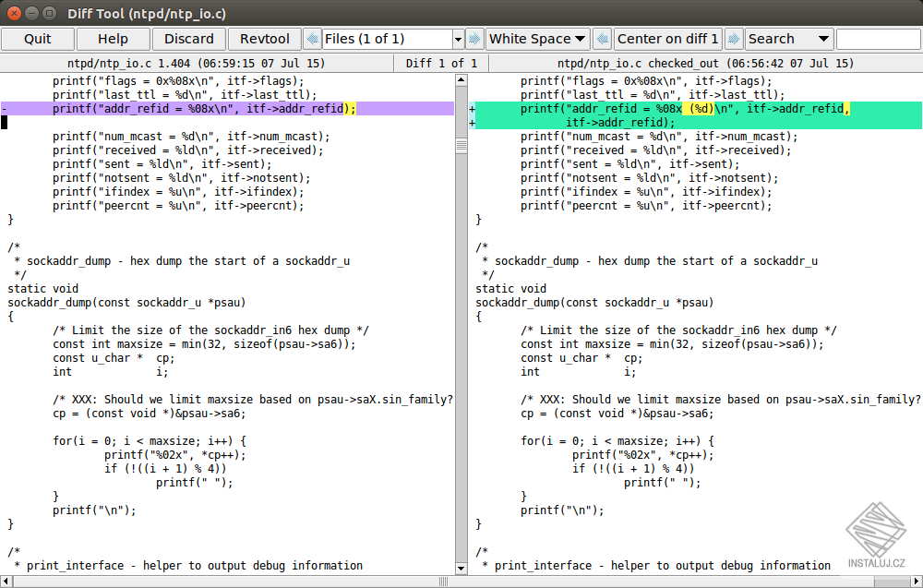Click the 'printf("notsent' line in the left pane
Viewport: 923px width, 588px height.
pos(181,178)
